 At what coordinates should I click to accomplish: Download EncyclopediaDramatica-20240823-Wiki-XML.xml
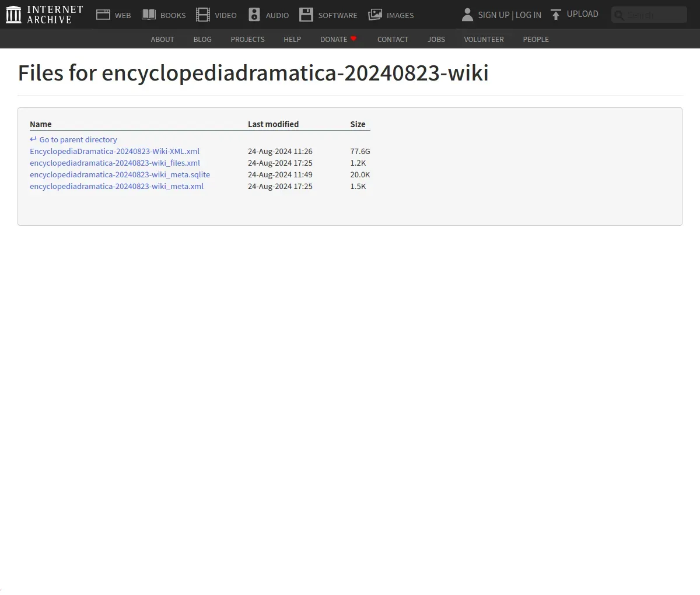[114, 152]
